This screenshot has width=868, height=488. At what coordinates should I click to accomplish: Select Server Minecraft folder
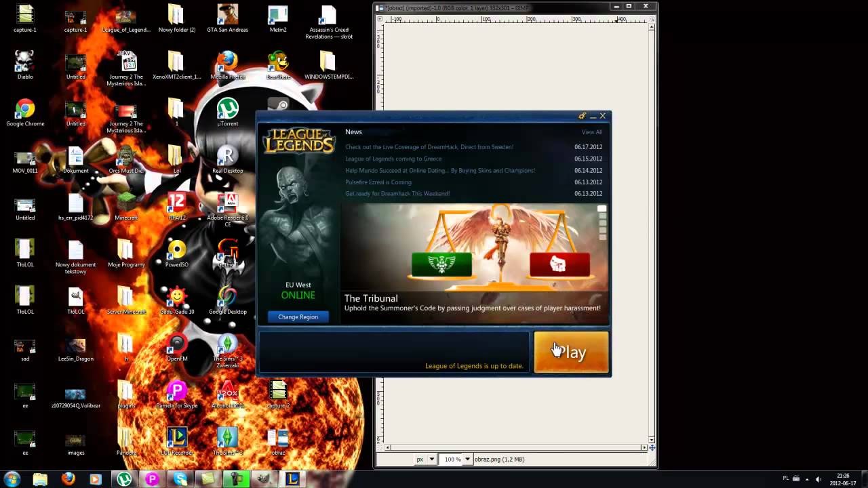(126, 300)
